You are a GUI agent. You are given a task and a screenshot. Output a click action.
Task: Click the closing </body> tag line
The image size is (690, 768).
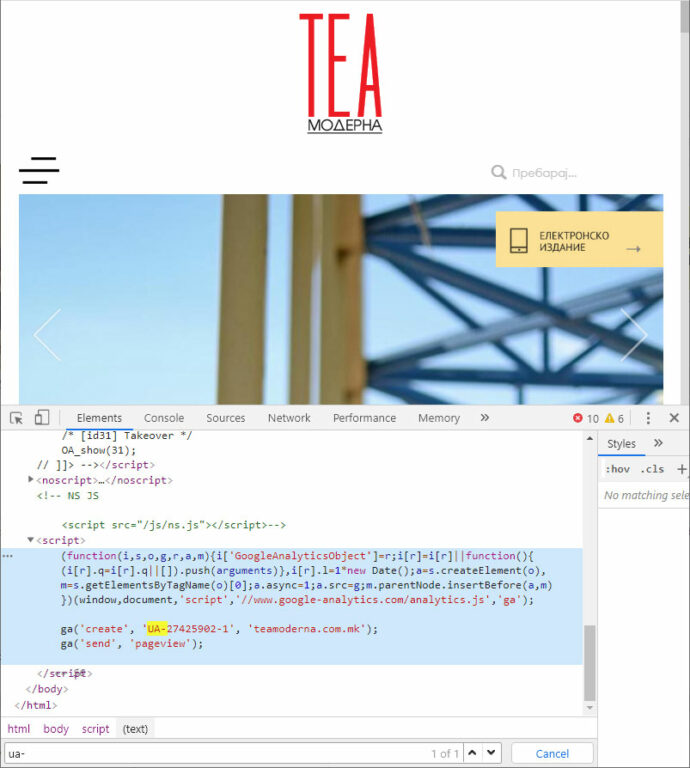[47, 689]
